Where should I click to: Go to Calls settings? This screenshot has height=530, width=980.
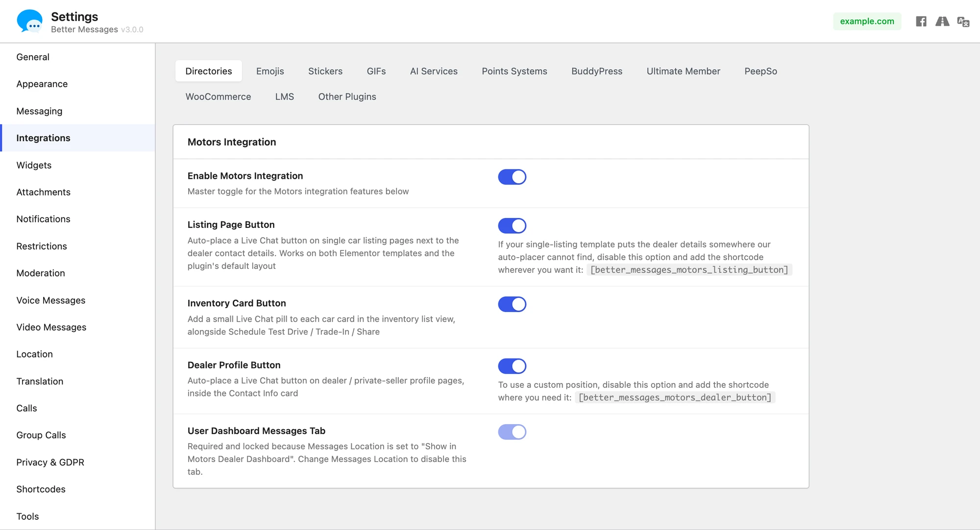pyautogui.click(x=77, y=408)
